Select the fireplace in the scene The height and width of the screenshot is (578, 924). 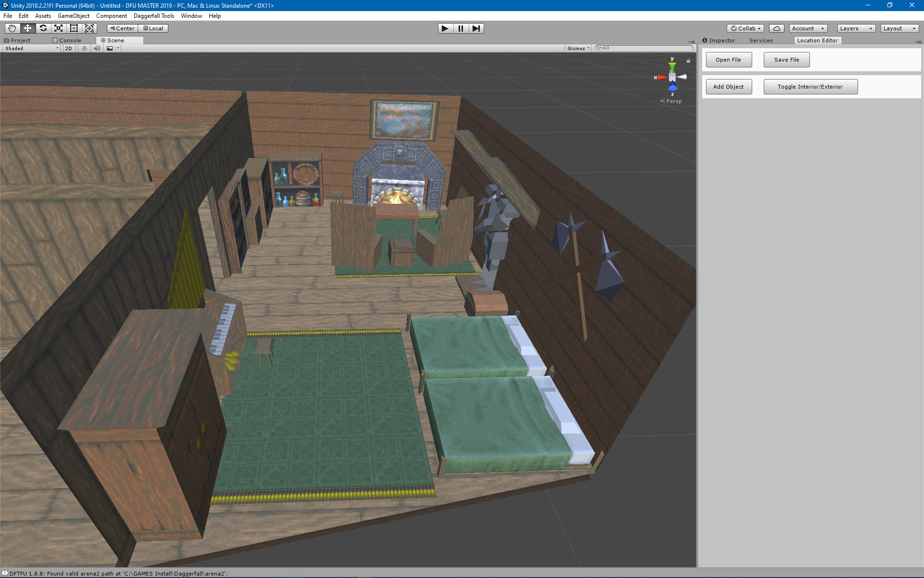click(398, 176)
